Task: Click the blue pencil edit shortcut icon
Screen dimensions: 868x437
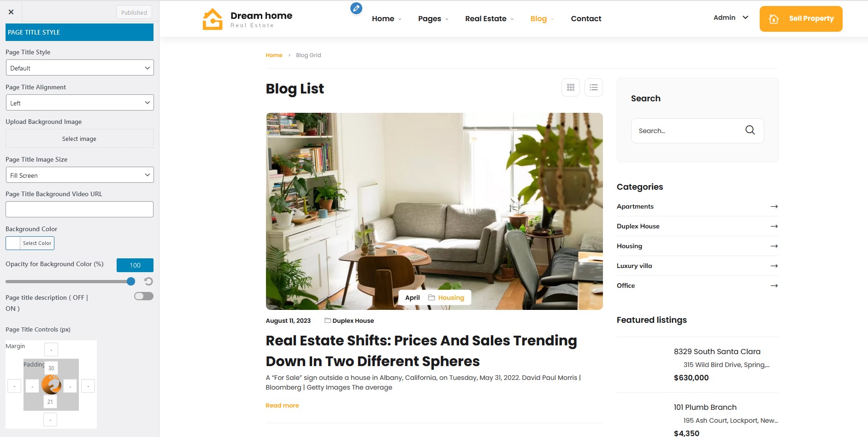Action: (x=356, y=8)
